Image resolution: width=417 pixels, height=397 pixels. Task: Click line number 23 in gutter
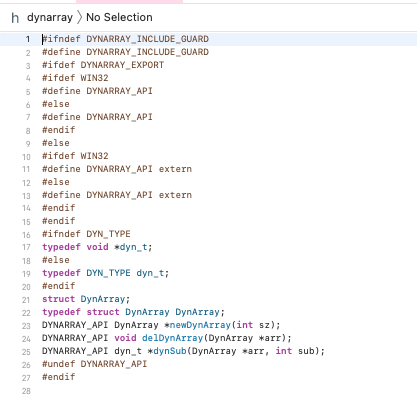click(26, 325)
